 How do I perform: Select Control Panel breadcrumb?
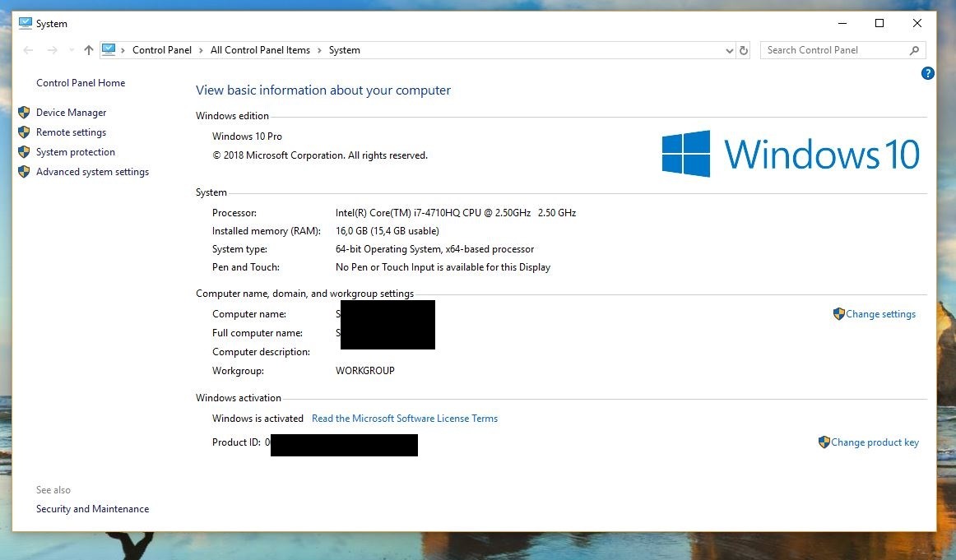[161, 50]
